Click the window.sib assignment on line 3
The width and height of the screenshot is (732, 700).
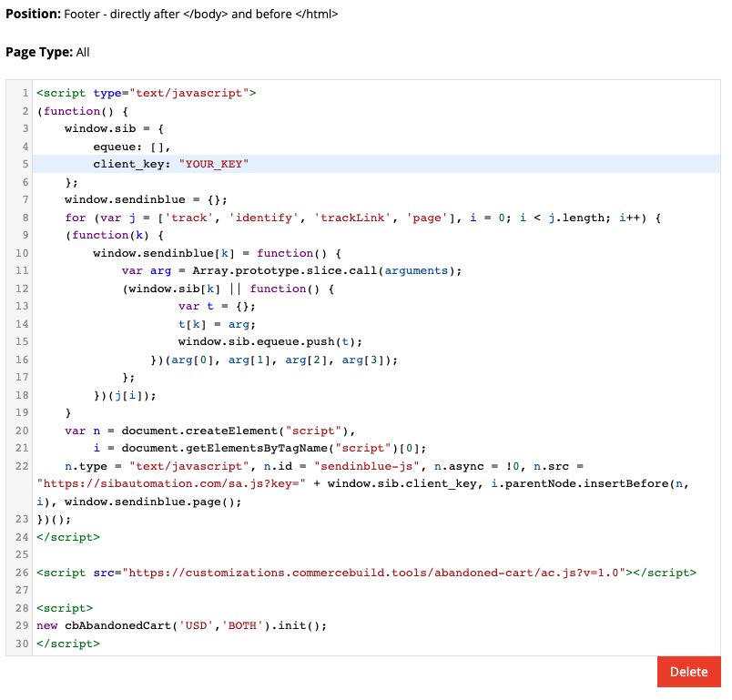point(115,128)
